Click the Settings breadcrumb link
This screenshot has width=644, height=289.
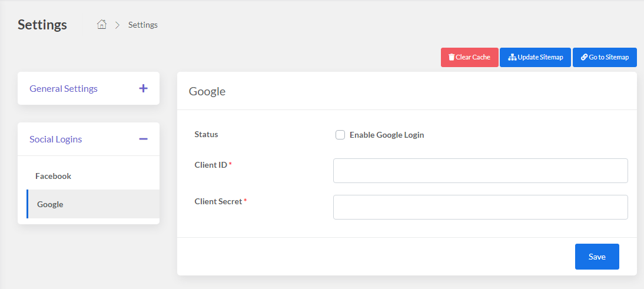[x=143, y=25]
